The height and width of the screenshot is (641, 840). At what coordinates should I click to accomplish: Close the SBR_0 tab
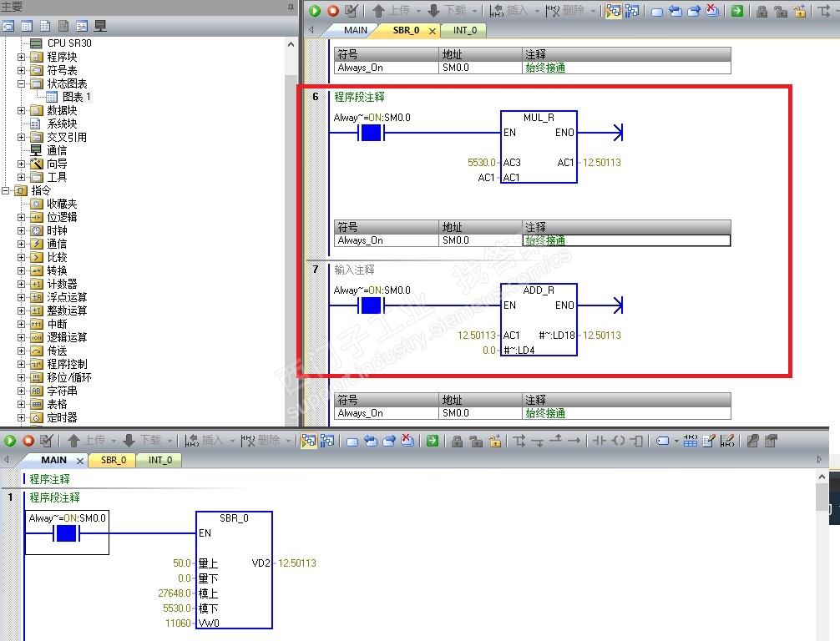[x=433, y=31]
